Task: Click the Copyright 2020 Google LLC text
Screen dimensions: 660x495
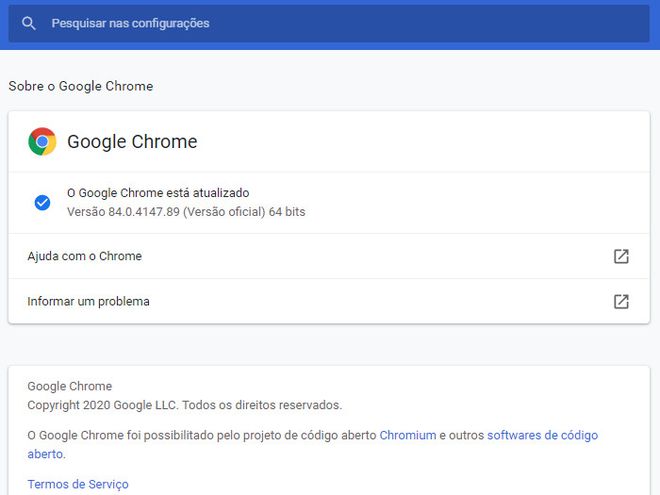Action: point(184,405)
